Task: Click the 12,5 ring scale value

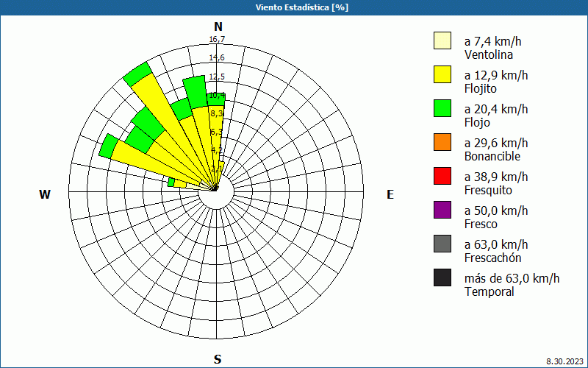Action: tap(217, 77)
